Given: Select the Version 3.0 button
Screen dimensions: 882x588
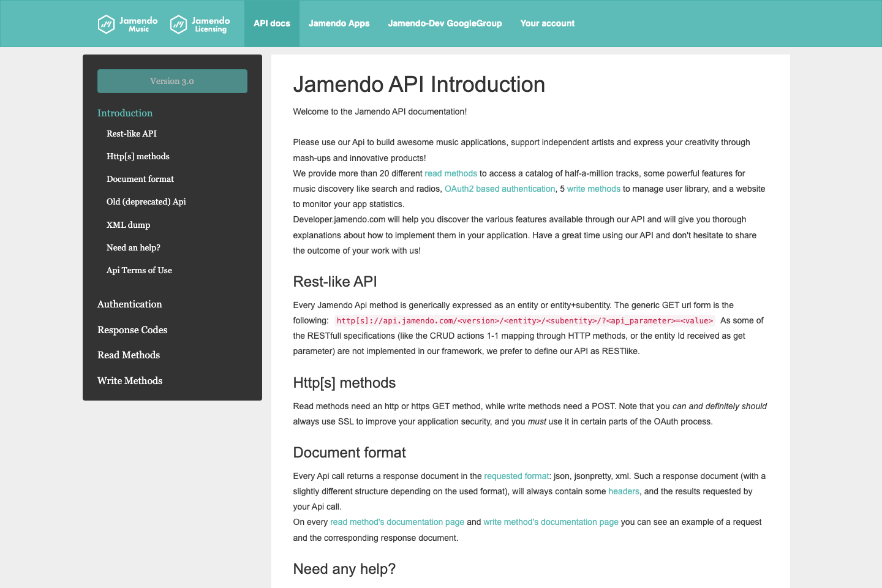Looking at the screenshot, I should (172, 80).
